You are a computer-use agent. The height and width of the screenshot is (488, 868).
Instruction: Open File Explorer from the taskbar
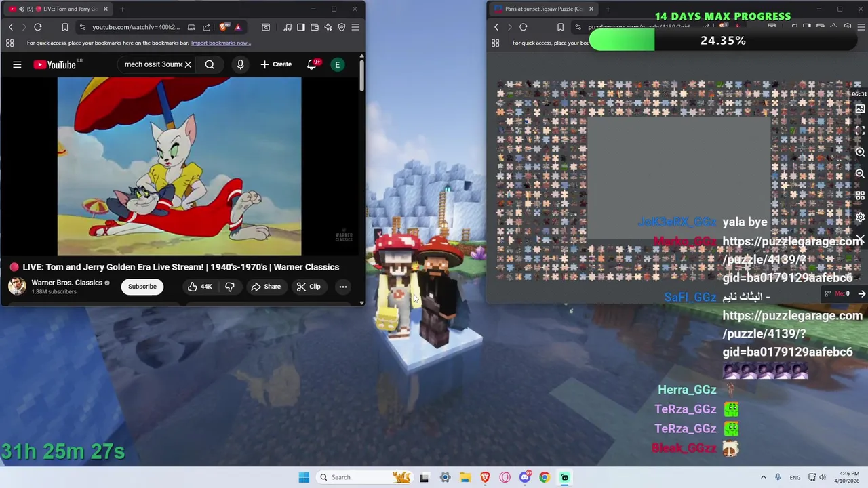(x=465, y=477)
